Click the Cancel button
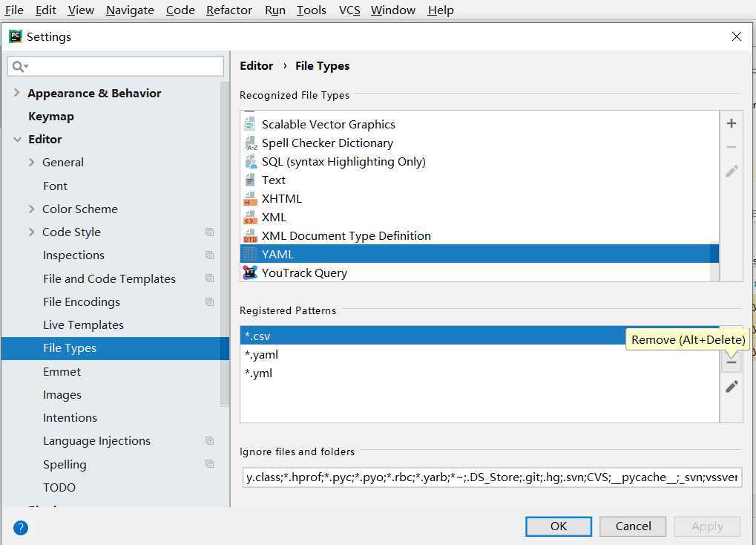Image resolution: width=756 pixels, height=545 pixels. 633,526
